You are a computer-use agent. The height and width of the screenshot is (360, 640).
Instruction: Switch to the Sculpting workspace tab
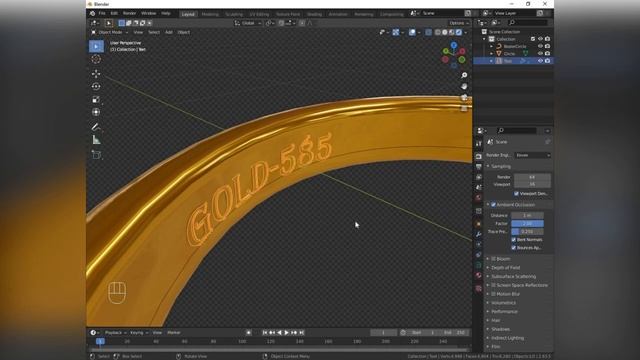pyautogui.click(x=234, y=14)
